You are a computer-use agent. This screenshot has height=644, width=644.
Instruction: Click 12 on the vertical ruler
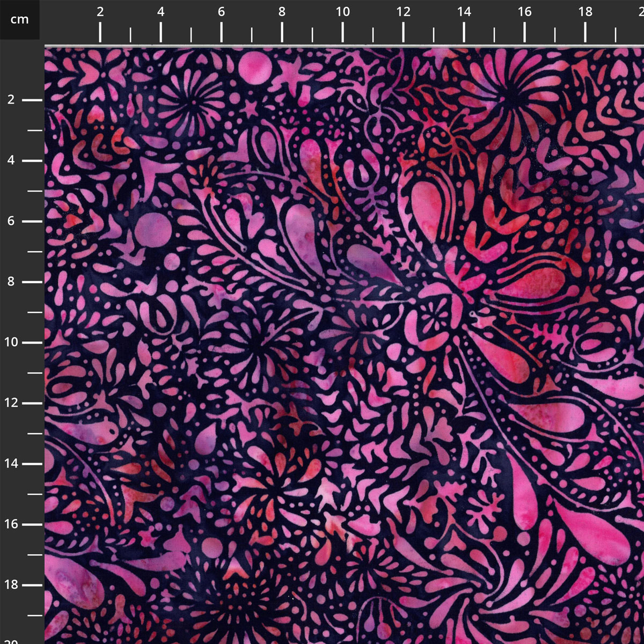coord(11,403)
